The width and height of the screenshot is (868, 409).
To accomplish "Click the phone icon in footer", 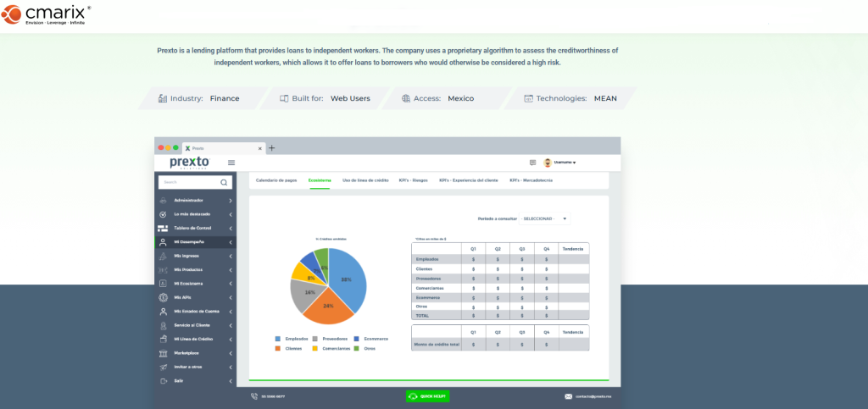I will [x=254, y=396].
